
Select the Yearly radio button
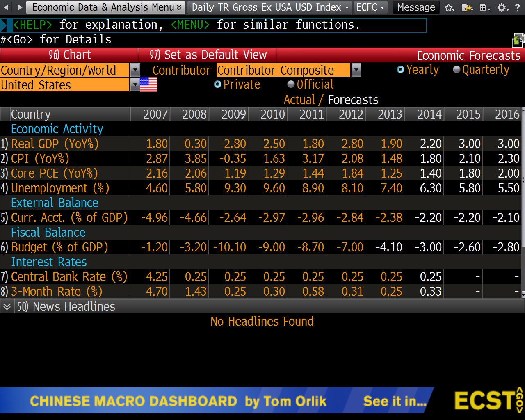point(401,70)
